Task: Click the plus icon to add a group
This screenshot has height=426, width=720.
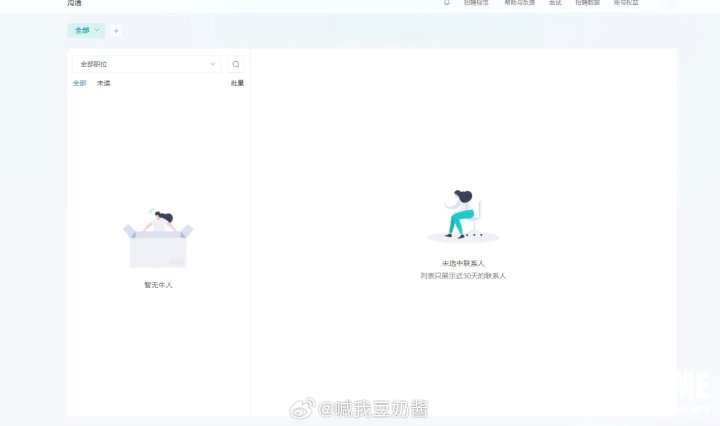Action: (116, 31)
